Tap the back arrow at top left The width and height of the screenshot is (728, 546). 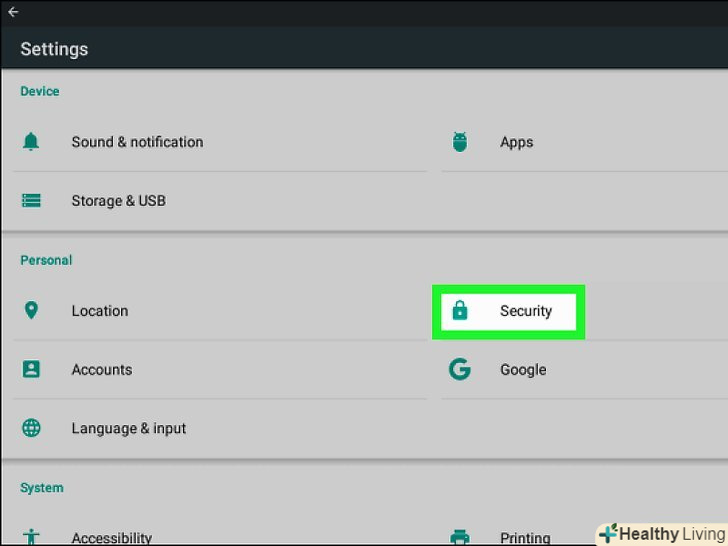(13, 12)
